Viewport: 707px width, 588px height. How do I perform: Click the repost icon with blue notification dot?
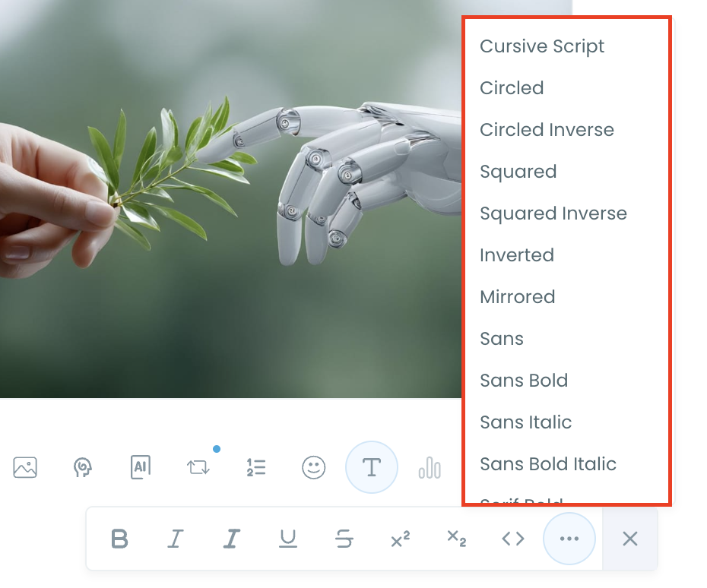[x=198, y=469]
